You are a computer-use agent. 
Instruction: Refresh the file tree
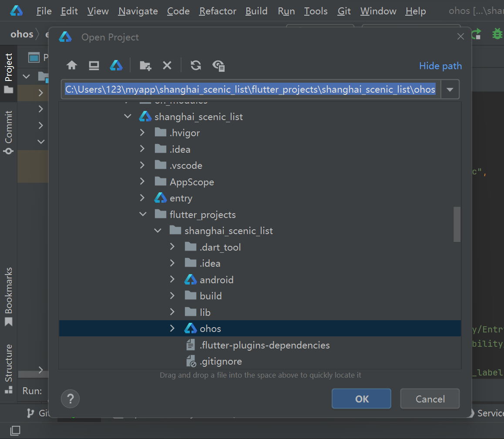[196, 66]
